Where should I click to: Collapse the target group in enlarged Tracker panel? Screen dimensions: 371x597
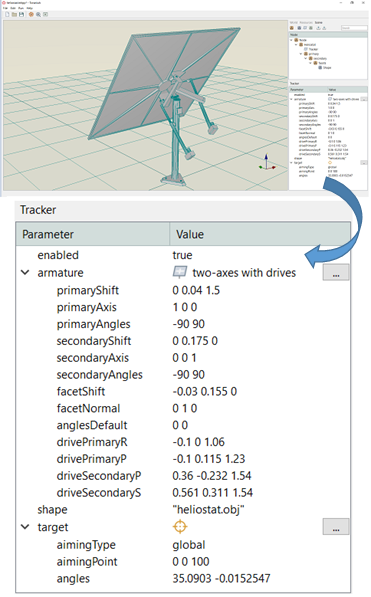point(25,527)
